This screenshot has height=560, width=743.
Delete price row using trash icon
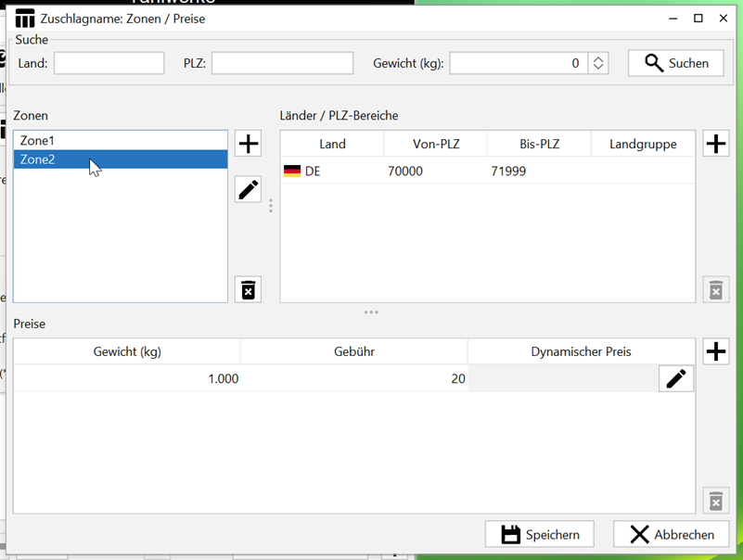point(715,501)
